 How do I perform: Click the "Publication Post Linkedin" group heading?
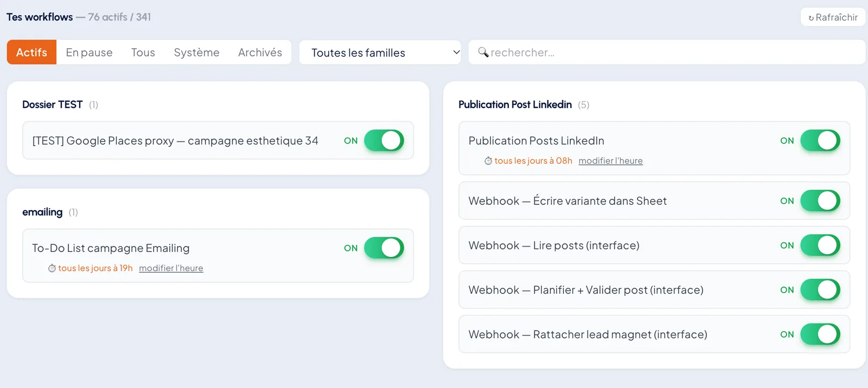(515, 105)
